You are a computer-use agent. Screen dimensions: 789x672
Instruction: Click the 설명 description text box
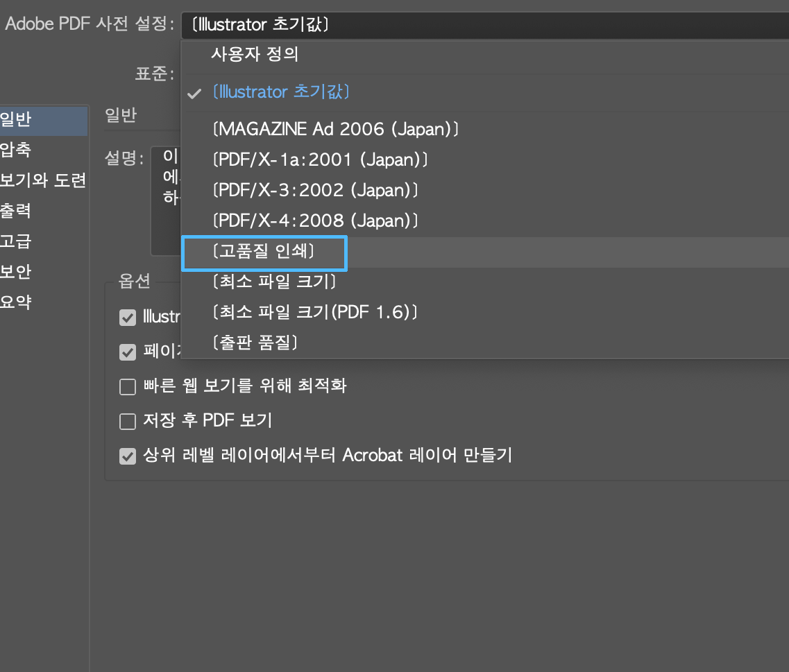(166, 201)
